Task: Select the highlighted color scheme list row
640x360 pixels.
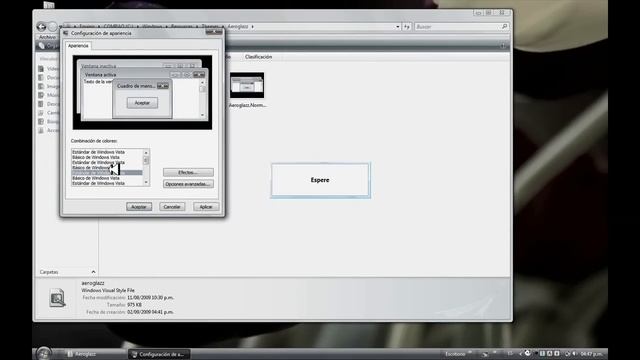Action: pyautogui.click(x=107, y=173)
